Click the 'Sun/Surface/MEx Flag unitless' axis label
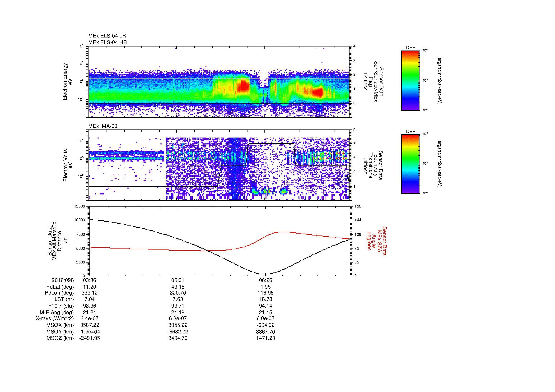 coord(373,82)
